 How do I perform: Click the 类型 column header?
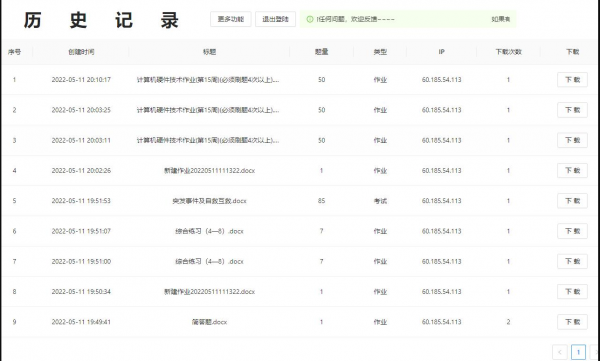click(380, 52)
